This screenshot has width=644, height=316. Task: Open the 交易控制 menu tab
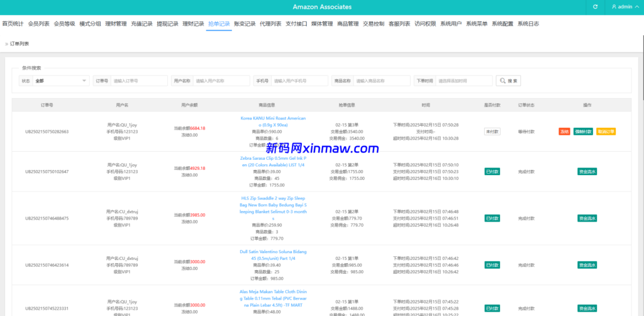tap(374, 24)
